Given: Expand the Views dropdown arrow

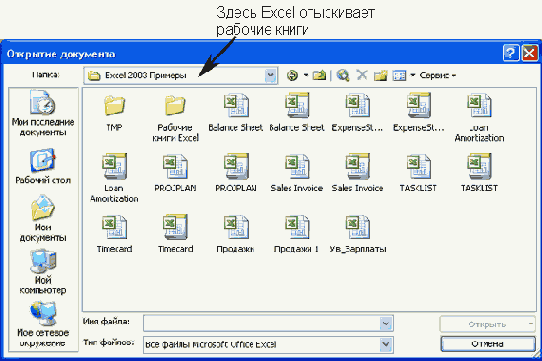Looking at the screenshot, I should [412, 75].
